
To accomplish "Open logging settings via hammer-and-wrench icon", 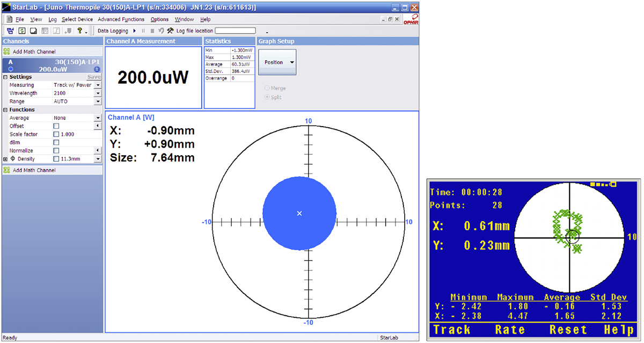I will pyautogui.click(x=171, y=31).
